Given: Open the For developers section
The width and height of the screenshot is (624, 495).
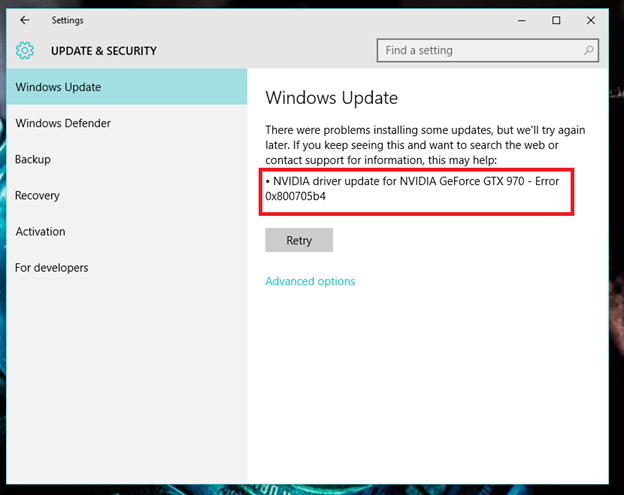Looking at the screenshot, I should pos(52,267).
